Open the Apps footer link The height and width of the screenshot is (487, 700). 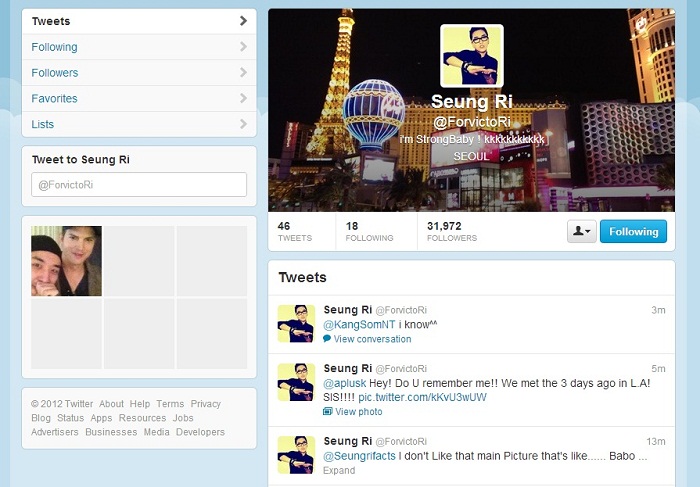coord(101,418)
